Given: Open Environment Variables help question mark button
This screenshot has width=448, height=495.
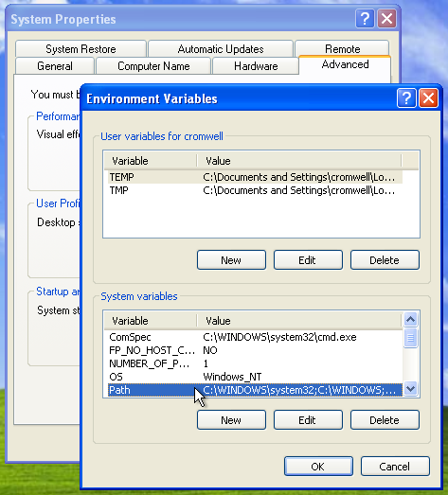Looking at the screenshot, I should click(406, 98).
